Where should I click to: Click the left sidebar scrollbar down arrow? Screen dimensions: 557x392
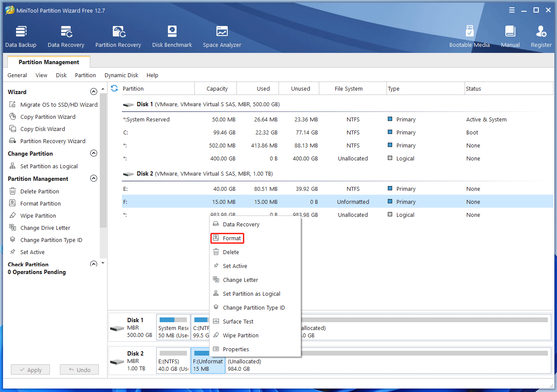(x=103, y=263)
